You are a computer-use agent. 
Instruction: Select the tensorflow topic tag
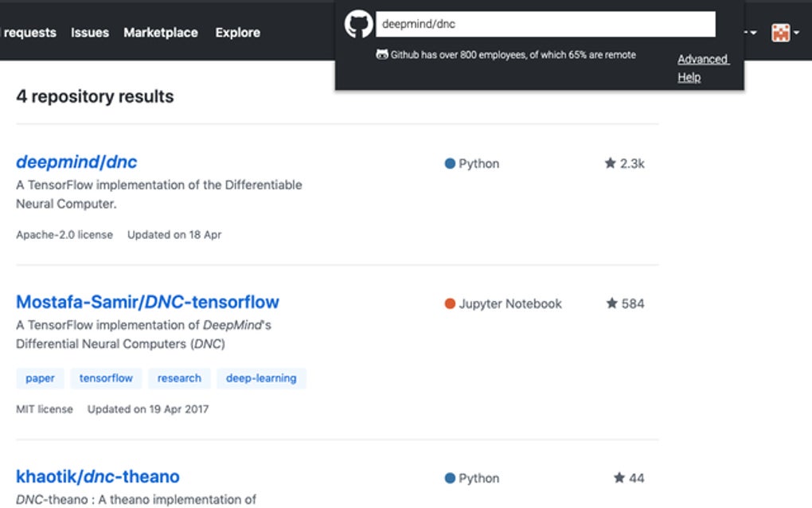click(106, 377)
